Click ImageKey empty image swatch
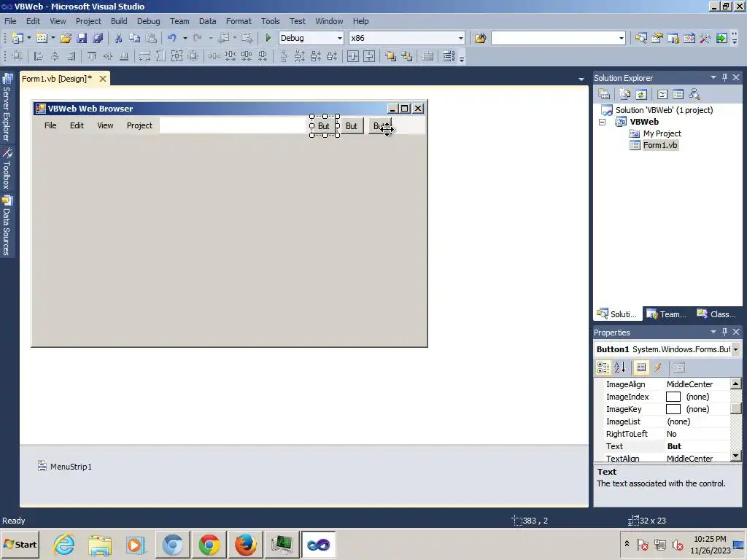The width and height of the screenshot is (747, 560). click(x=673, y=409)
